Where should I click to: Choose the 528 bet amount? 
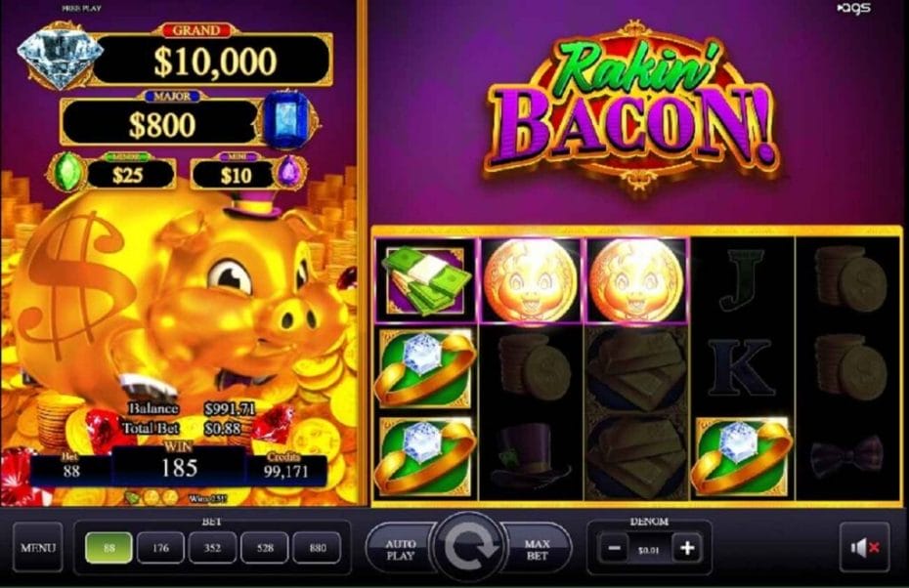pyautogui.click(x=265, y=547)
